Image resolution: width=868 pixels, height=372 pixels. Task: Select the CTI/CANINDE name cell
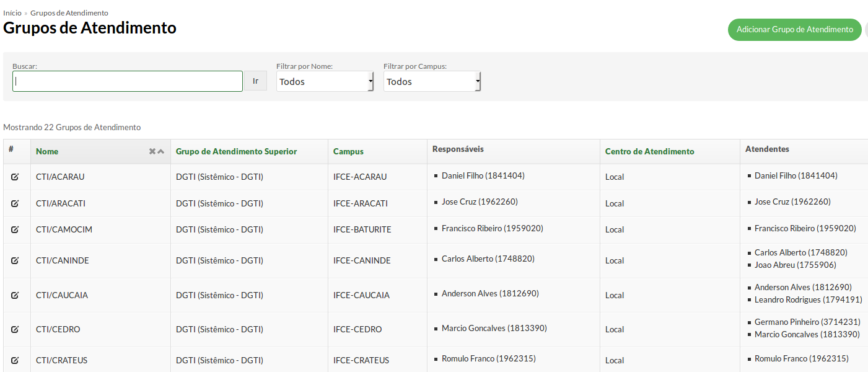[63, 260]
